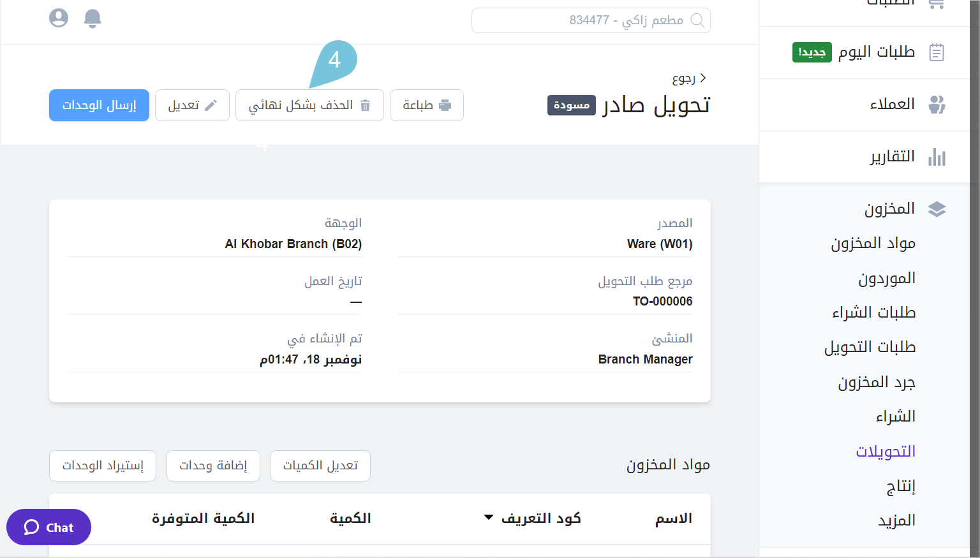
Task: Click the layers icon next to المخزون
Action: point(937,209)
